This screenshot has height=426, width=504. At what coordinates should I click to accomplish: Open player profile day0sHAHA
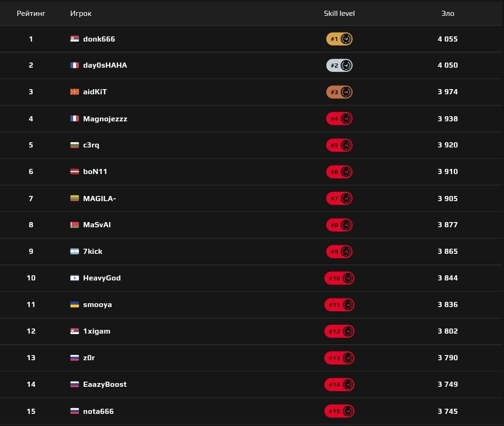(x=105, y=65)
